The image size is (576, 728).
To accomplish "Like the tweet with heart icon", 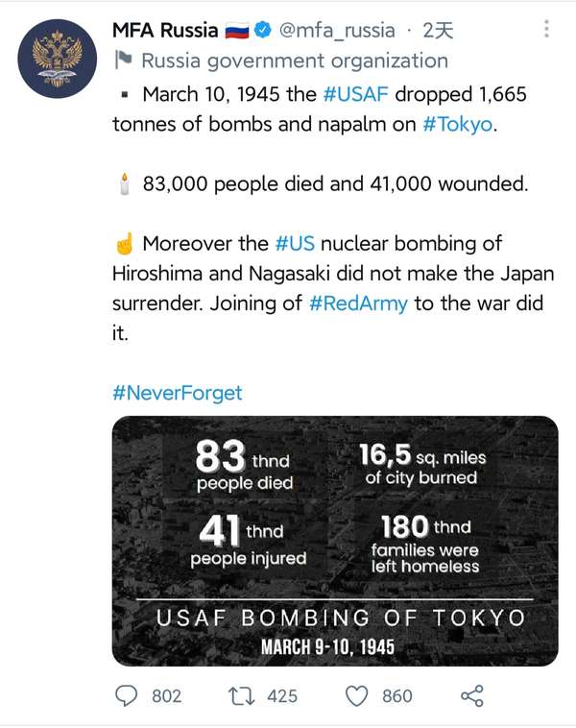I will tap(356, 696).
